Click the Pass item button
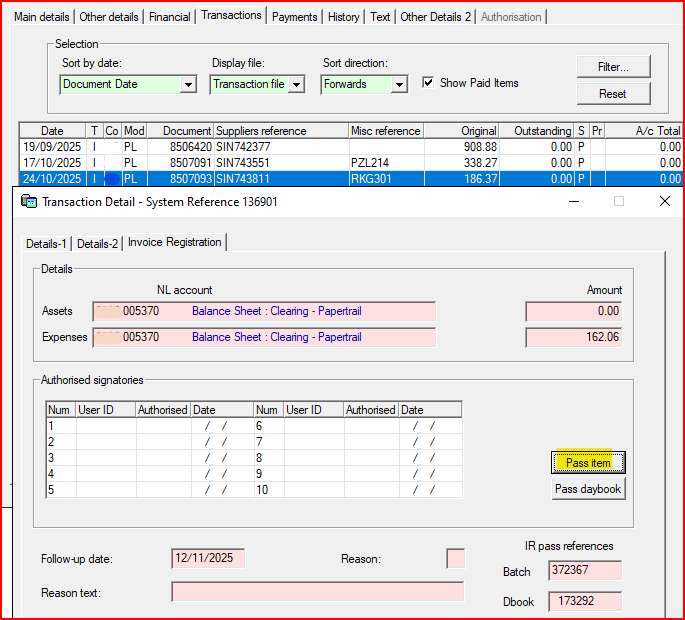 pyautogui.click(x=588, y=462)
